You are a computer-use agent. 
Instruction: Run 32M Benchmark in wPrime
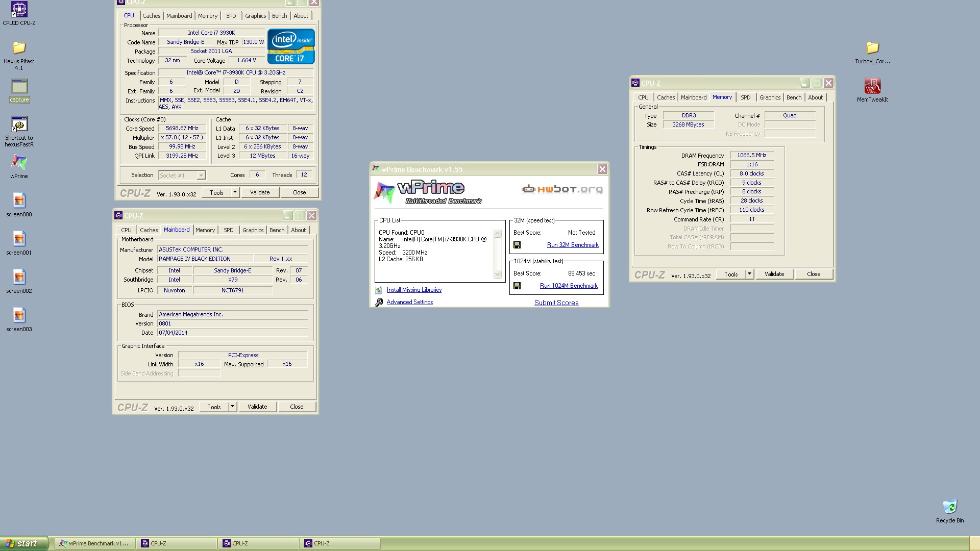point(573,245)
